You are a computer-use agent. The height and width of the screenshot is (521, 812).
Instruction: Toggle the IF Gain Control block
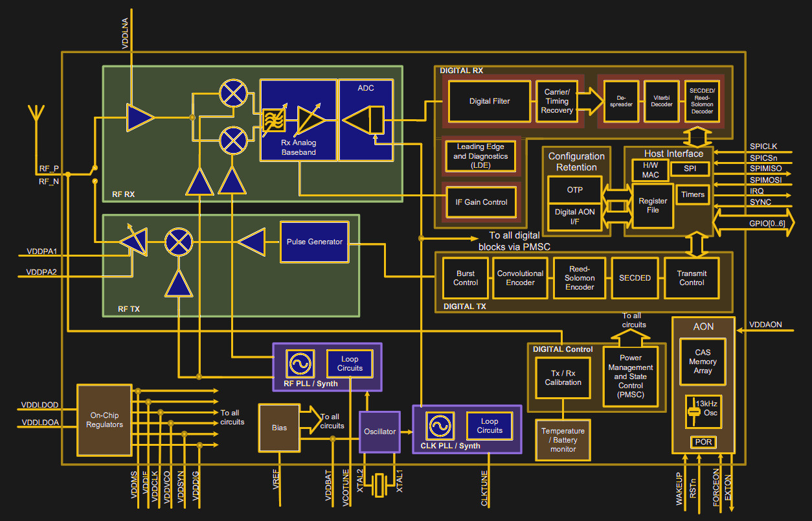pos(480,202)
